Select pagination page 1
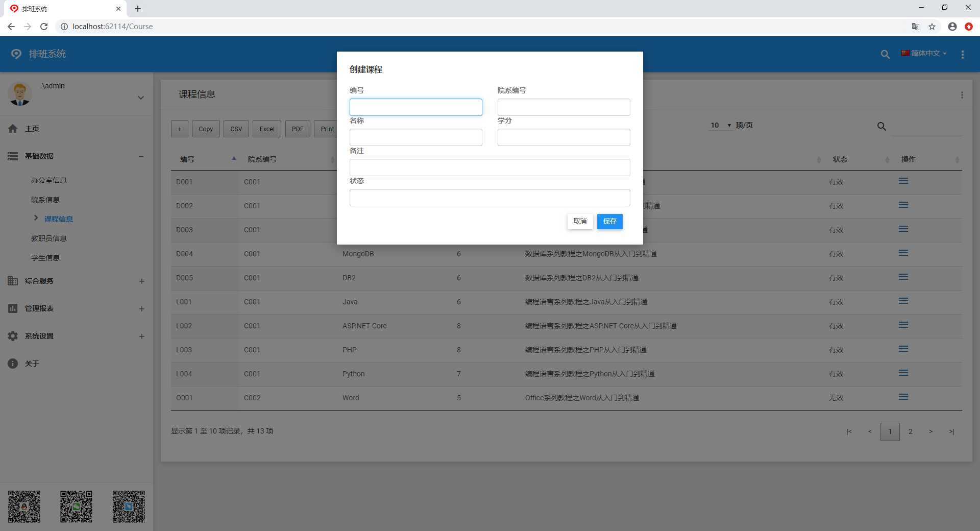The image size is (980, 531). pos(890,432)
